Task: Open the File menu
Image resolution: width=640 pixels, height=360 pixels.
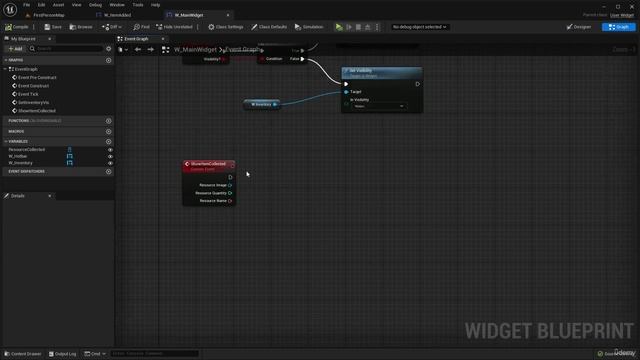Action: [x=27, y=5]
